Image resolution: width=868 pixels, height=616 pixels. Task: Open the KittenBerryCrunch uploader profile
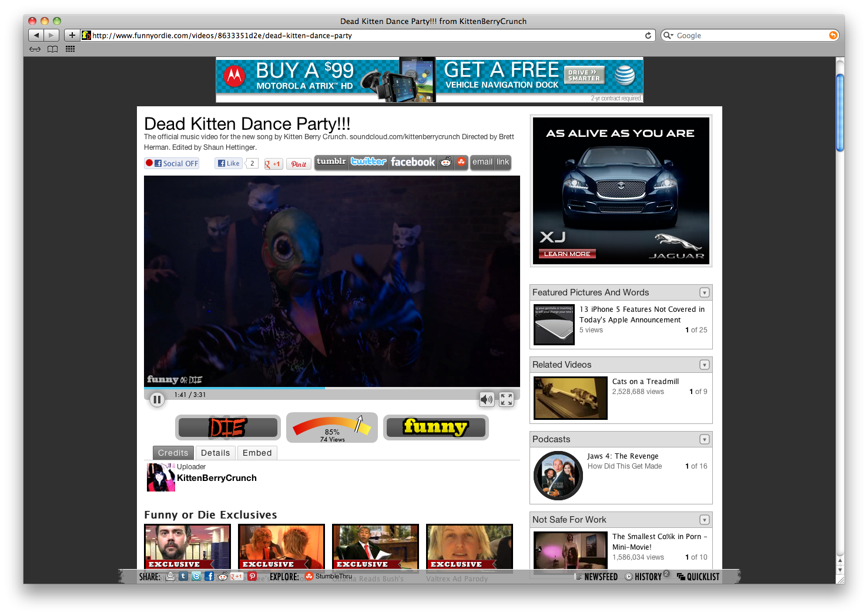pos(217,478)
